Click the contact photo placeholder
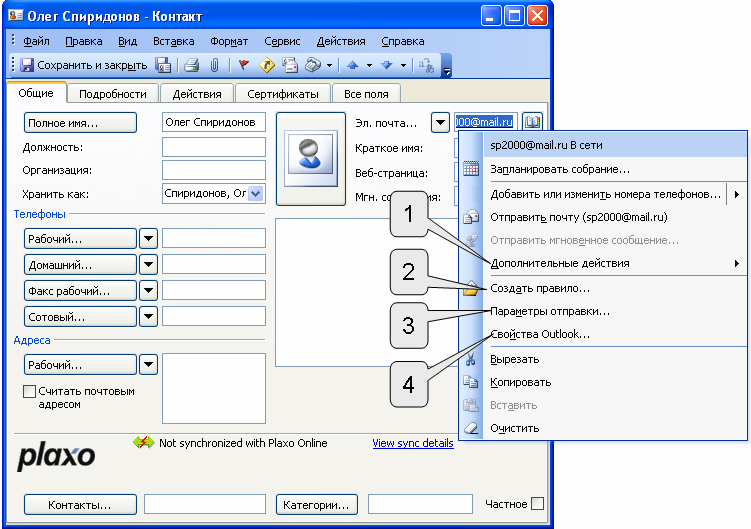 coord(311,159)
